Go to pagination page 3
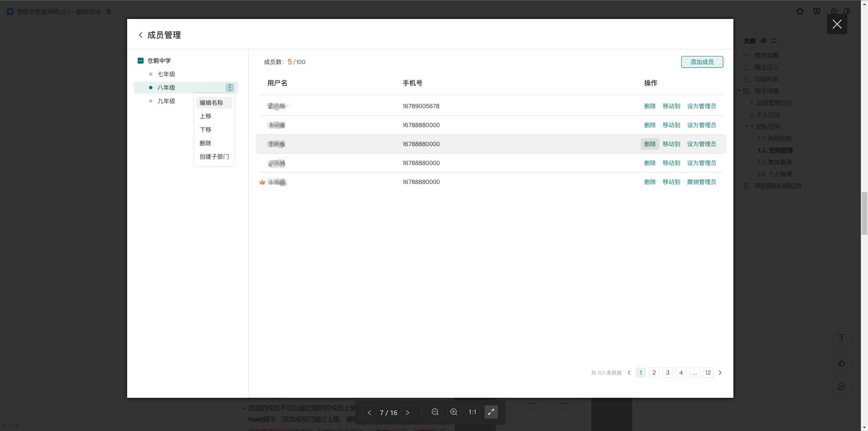The height and width of the screenshot is (431, 868). (668, 373)
